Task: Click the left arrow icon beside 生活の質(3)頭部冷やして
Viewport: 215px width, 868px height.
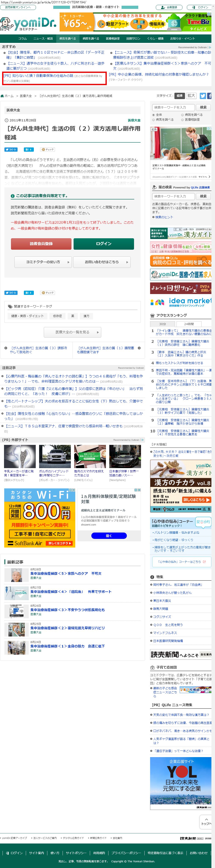Action: pyautogui.click(x=6, y=348)
